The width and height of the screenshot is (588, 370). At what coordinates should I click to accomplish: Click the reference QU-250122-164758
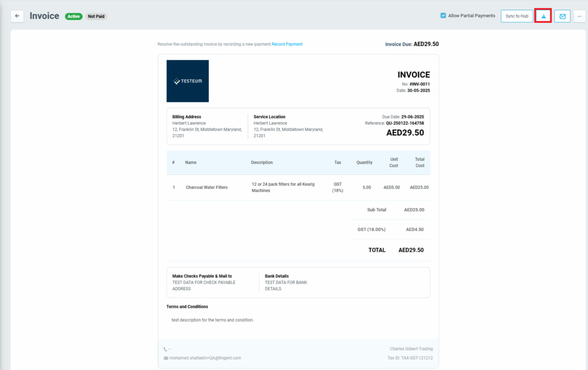pos(405,123)
